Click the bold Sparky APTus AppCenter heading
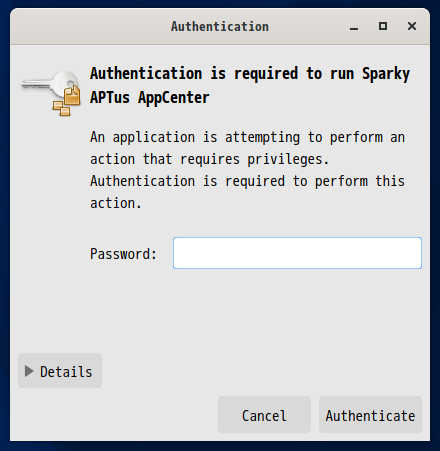 [250, 85]
